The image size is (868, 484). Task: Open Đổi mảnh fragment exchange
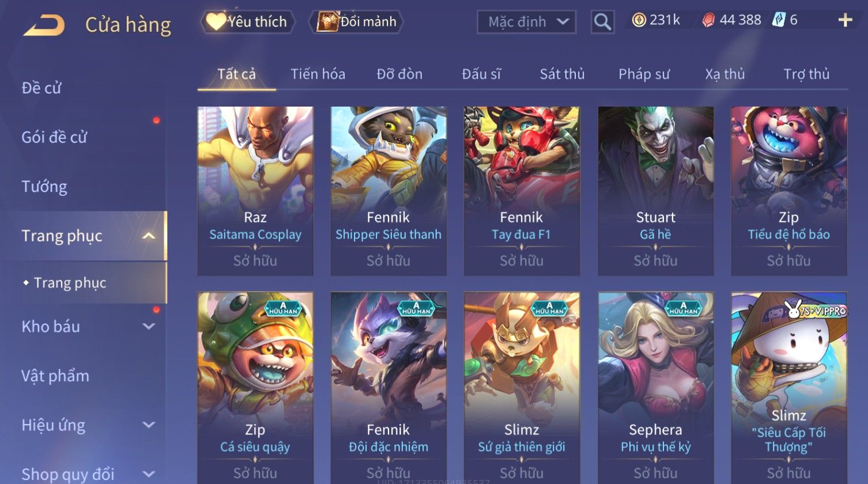coord(356,22)
